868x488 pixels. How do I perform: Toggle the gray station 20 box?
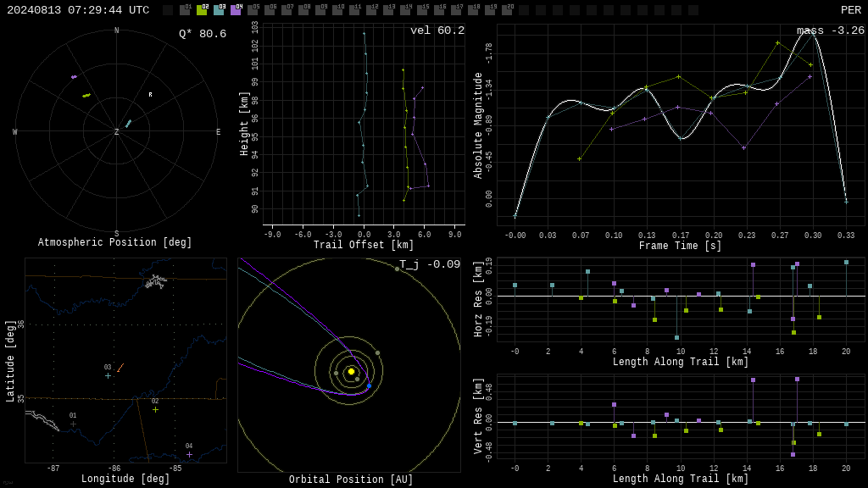click(x=507, y=10)
